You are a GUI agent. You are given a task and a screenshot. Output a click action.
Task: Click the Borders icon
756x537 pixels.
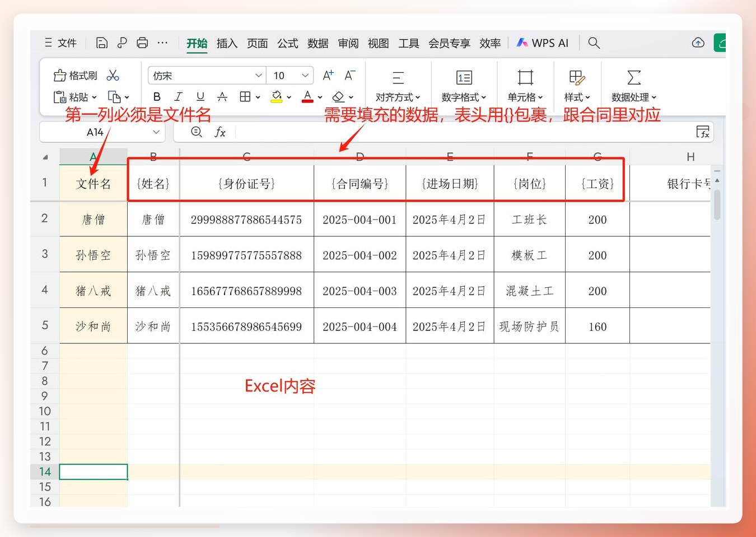(245, 97)
